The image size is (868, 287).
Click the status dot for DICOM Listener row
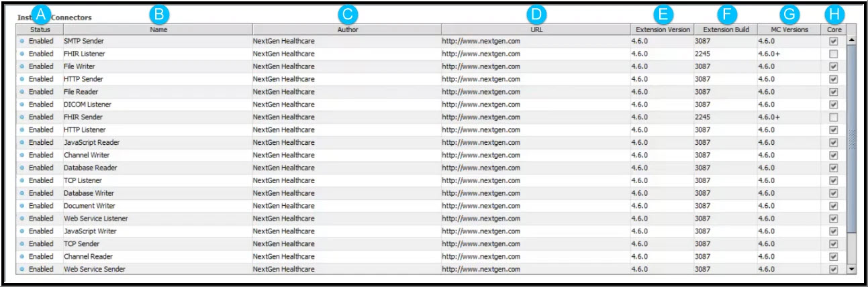click(x=22, y=105)
